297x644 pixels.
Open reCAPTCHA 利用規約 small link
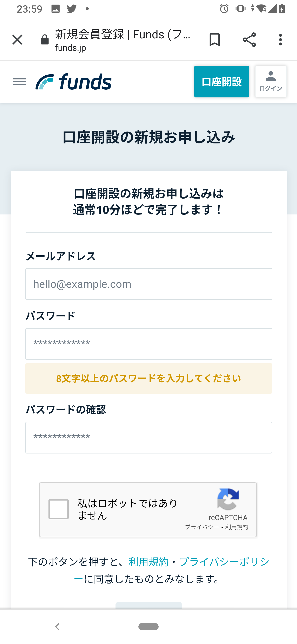pyautogui.click(x=237, y=527)
